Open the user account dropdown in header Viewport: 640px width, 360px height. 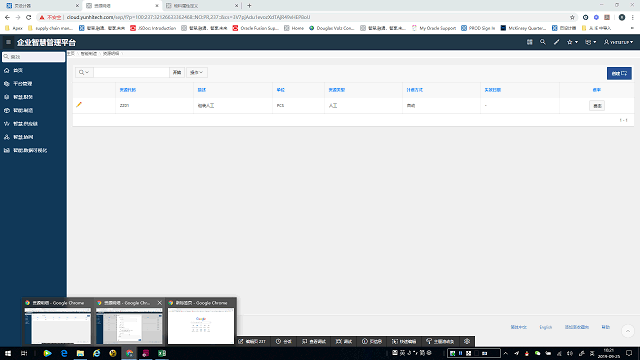pos(618,42)
